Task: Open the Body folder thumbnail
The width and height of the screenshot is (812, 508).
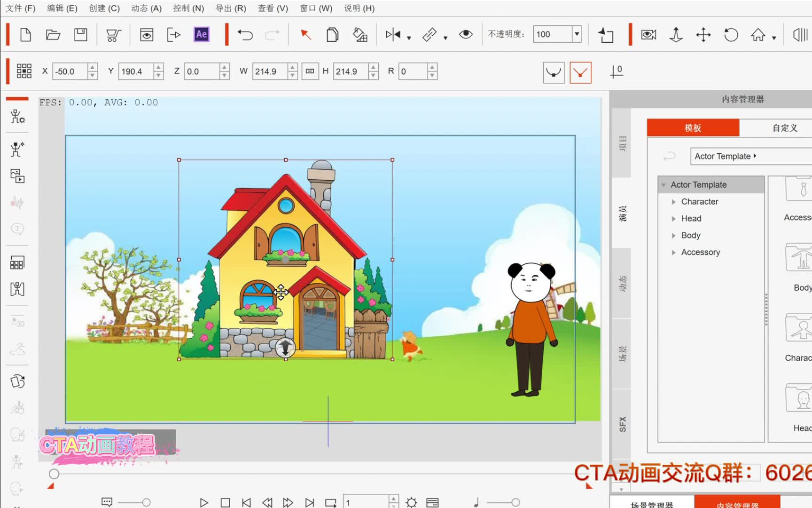Action: 799,258
